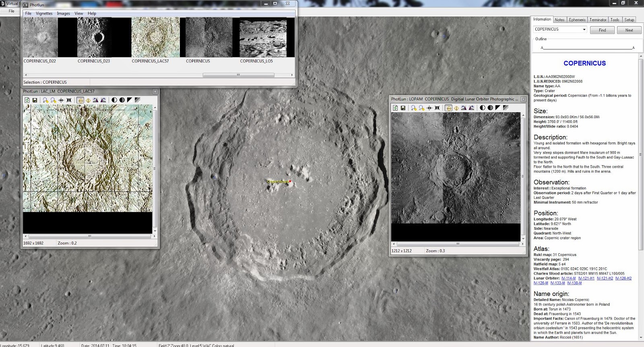Viewport: 644px width, 347px height.
Task: Reload image in LOPAM COPERNICUS window
Action: pos(395,108)
